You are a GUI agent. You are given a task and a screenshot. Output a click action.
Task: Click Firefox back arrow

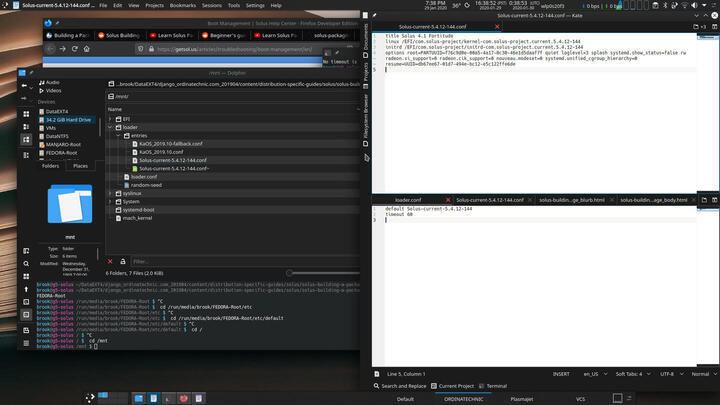click(x=51, y=49)
